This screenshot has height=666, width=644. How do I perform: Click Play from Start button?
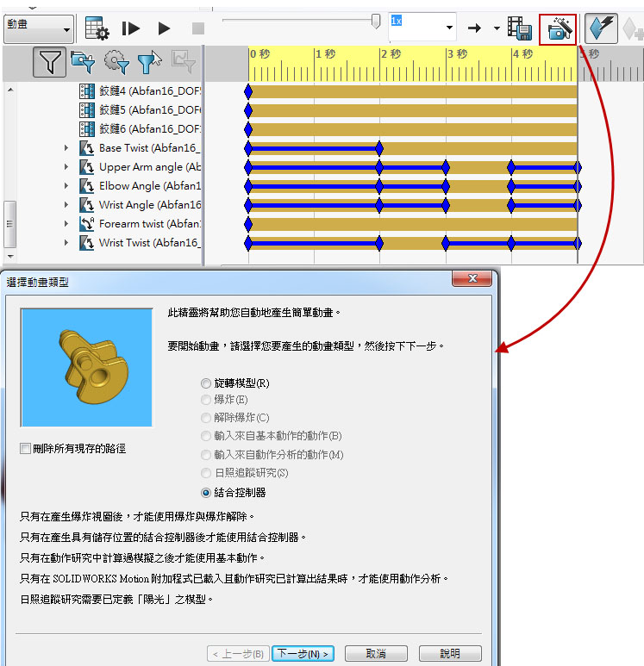pyautogui.click(x=130, y=28)
